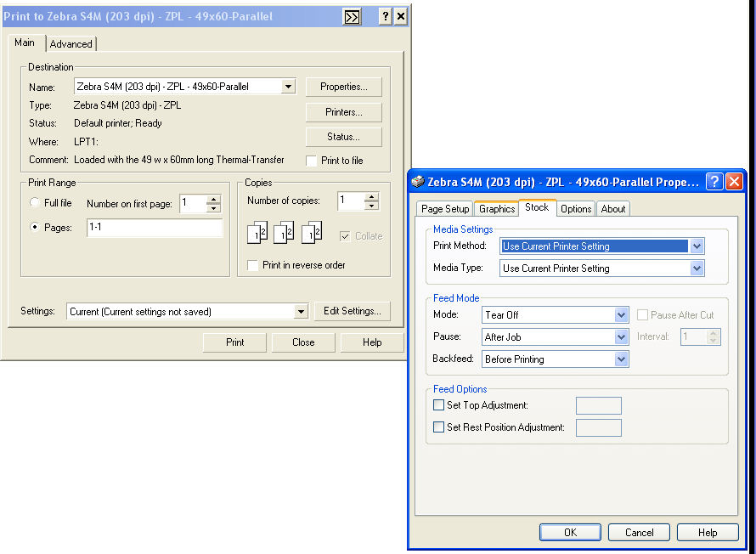The image size is (756, 554).
Task: Click the question mark help icon in Print dialog title bar
Action: [x=386, y=17]
